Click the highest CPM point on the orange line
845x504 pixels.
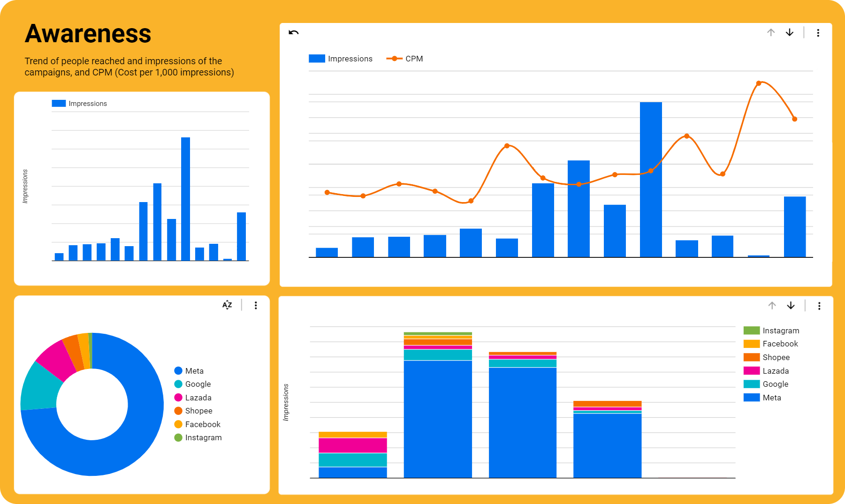(x=759, y=83)
